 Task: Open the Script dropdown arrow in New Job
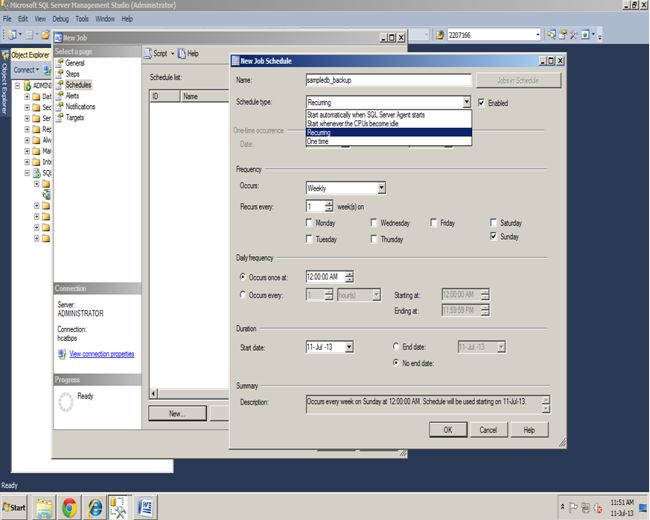coord(172,53)
